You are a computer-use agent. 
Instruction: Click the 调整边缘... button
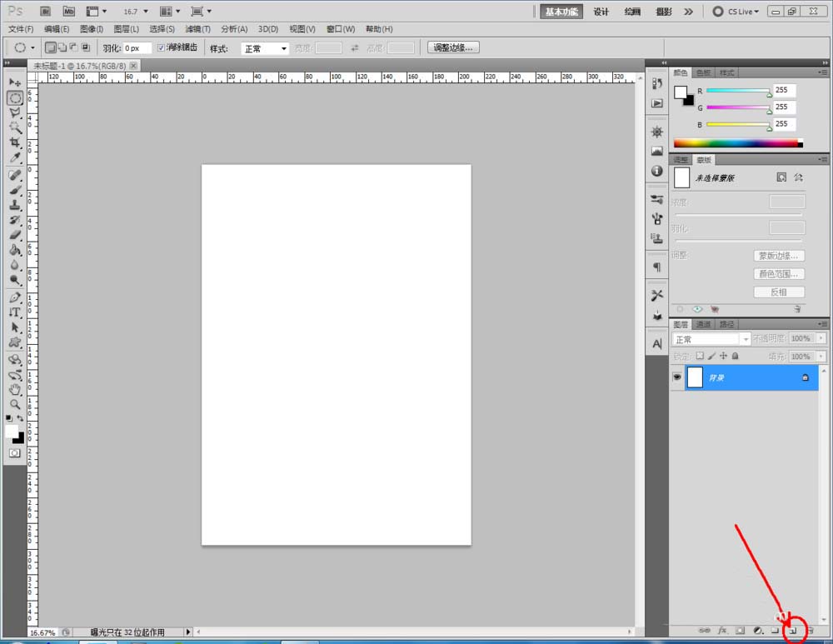pyautogui.click(x=453, y=47)
